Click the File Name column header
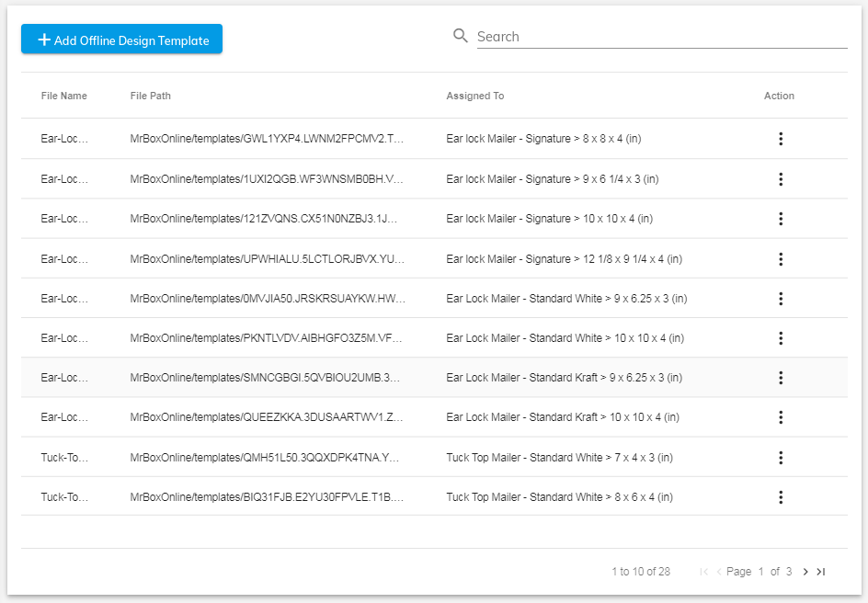Screen dimensions: 868x603 tap(63, 96)
